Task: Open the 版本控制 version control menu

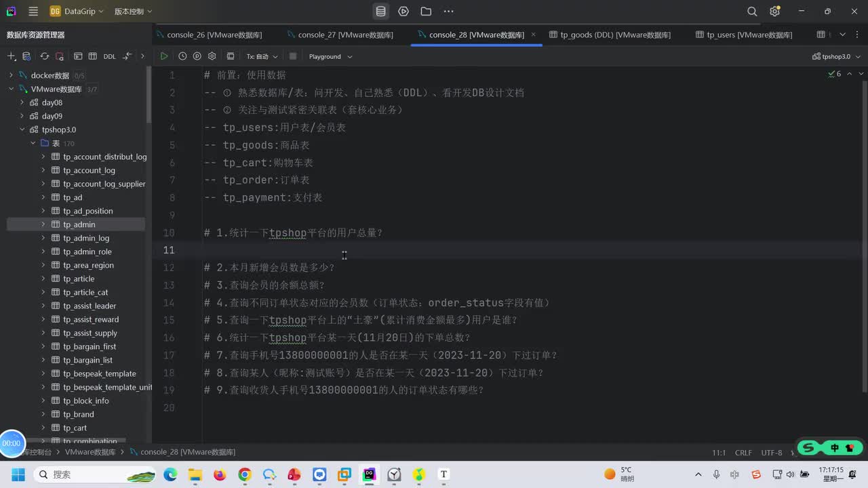Action: point(133,12)
